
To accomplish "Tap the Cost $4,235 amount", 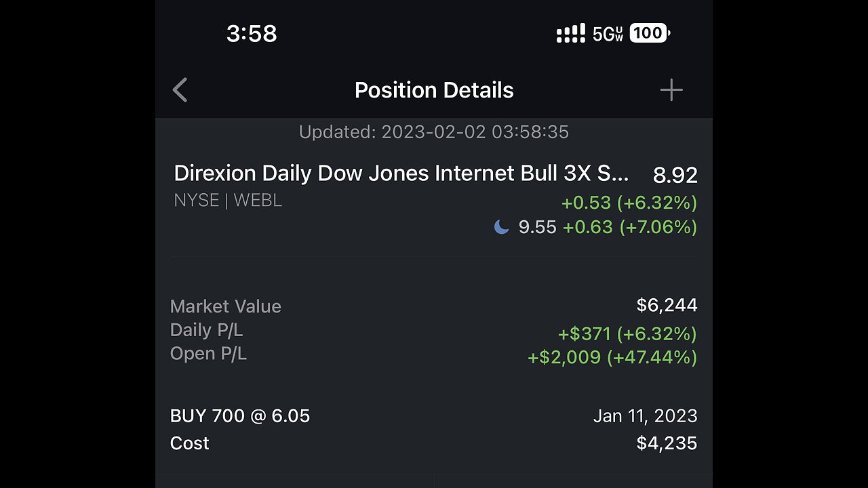I will 667,443.
